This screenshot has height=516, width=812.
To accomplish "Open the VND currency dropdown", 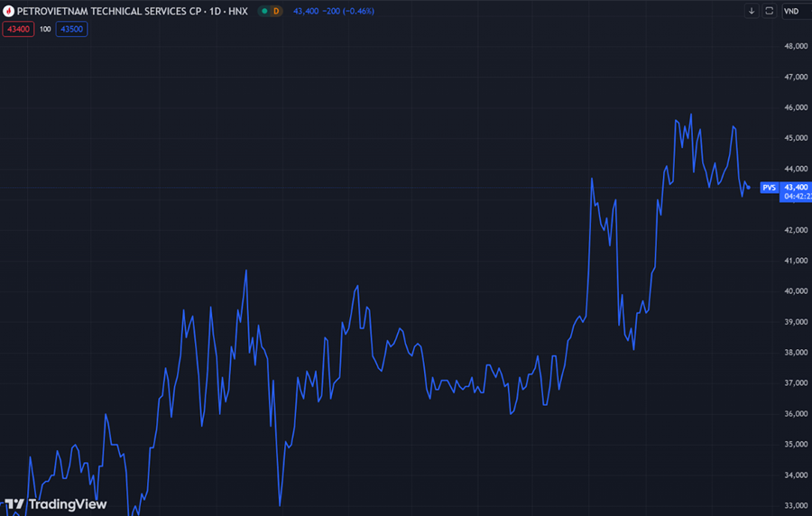I will click(792, 12).
